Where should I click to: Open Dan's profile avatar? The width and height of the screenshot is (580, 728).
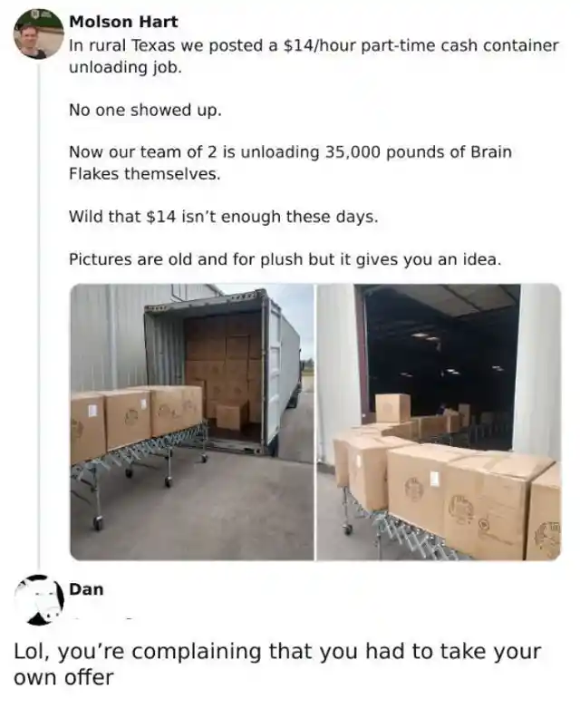39,600
